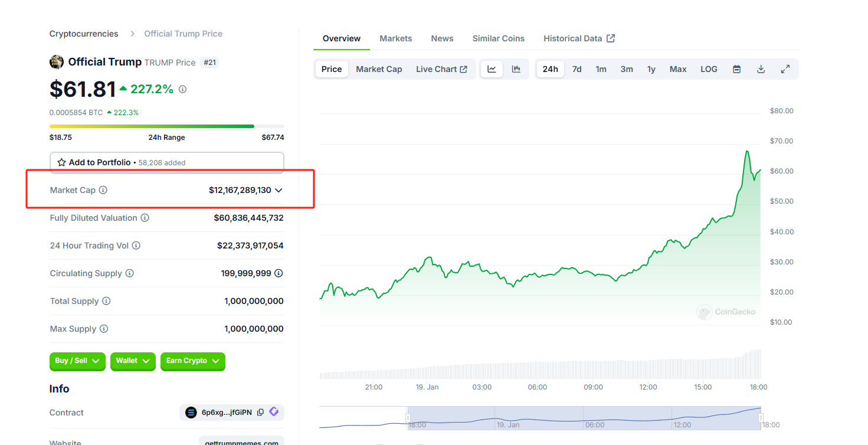868x445 pixels.
Task: Select the 7d time range
Action: [x=577, y=69]
